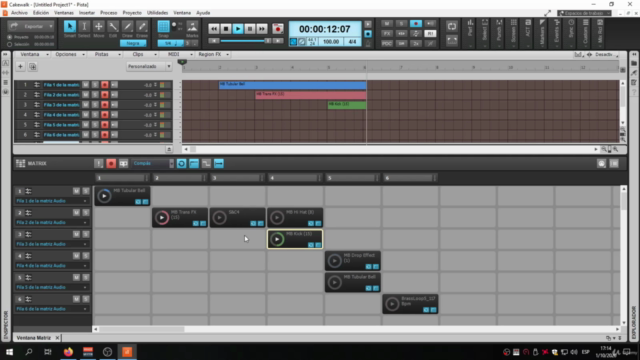This screenshot has width=640, height=360.
Task: Open the Edición menu
Action: click(41, 13)
